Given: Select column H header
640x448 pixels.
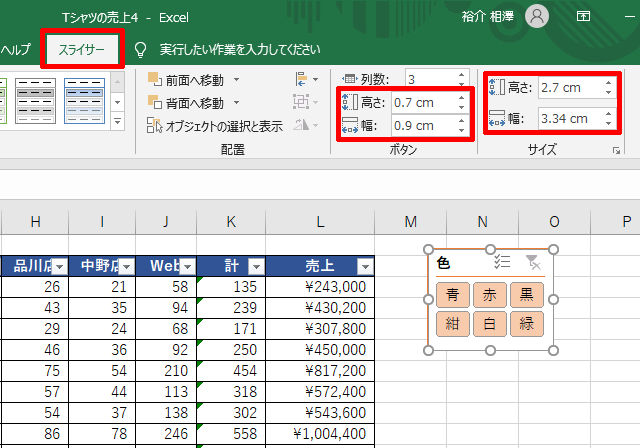Looking at the screenshot, I should 36,222.
